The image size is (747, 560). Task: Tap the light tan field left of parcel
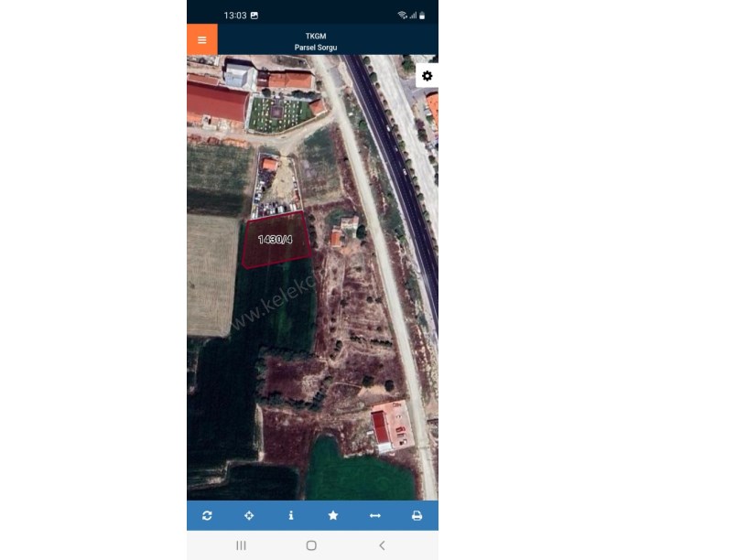point(212,275)
